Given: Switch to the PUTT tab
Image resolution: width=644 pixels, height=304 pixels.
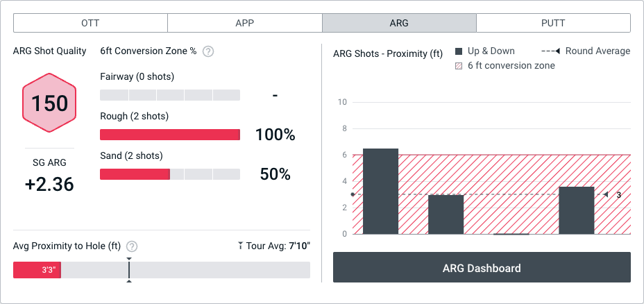Looking at the screenshot, I should (x=553, y=23).
